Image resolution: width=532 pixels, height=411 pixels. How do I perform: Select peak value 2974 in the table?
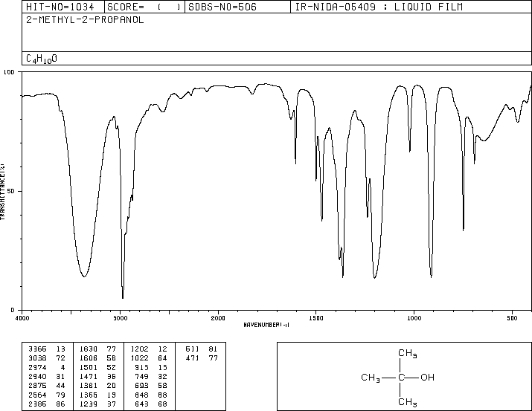tap(37, 367)
